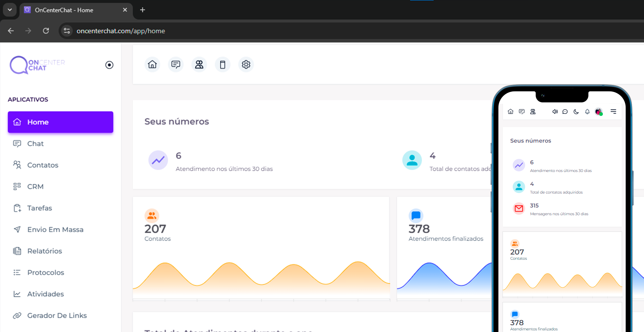Click the home icon in top toolbar
The height and width of the screenshot is (332, 644).
coord(152,65)
